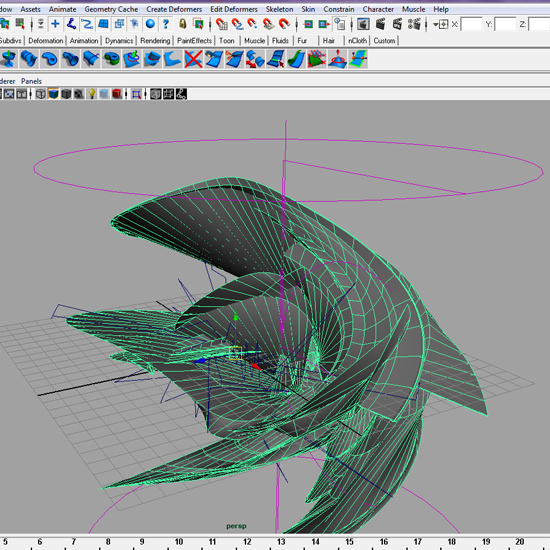Open the Create Deformers menu
This screenshot has width=550, height=550.
(x=174, y=9)
